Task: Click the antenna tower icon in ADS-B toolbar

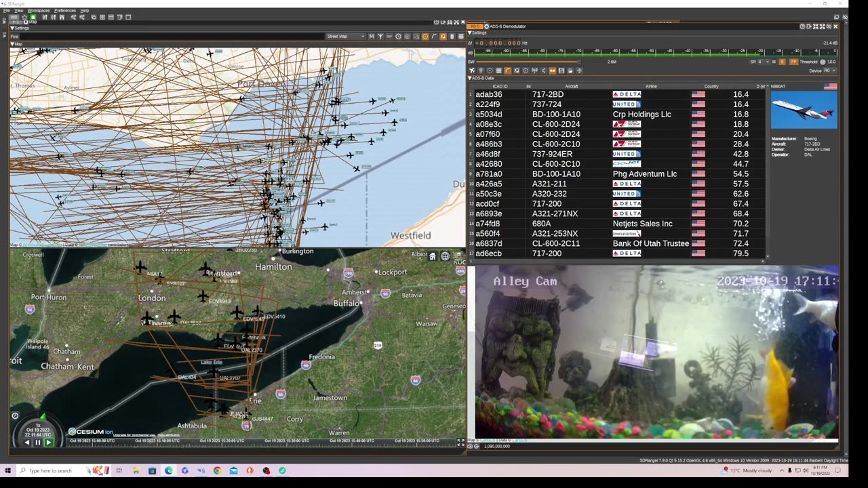Action: tap(534, 70)
